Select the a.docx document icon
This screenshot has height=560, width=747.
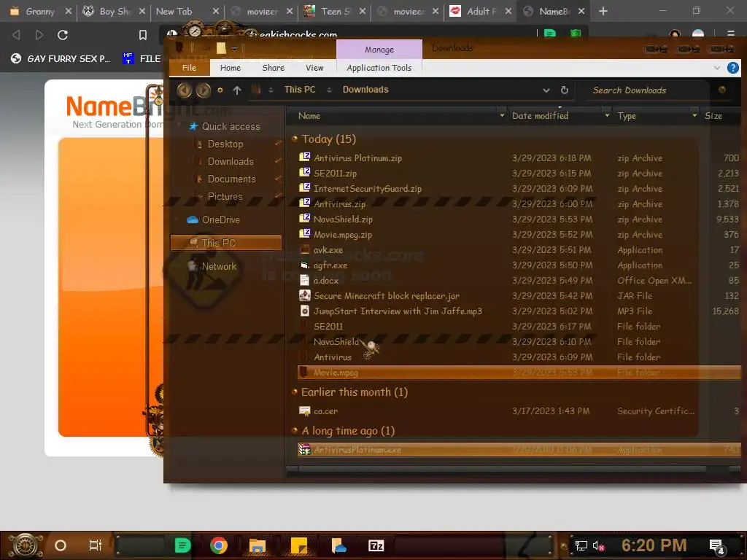click(x=304, y=280)
